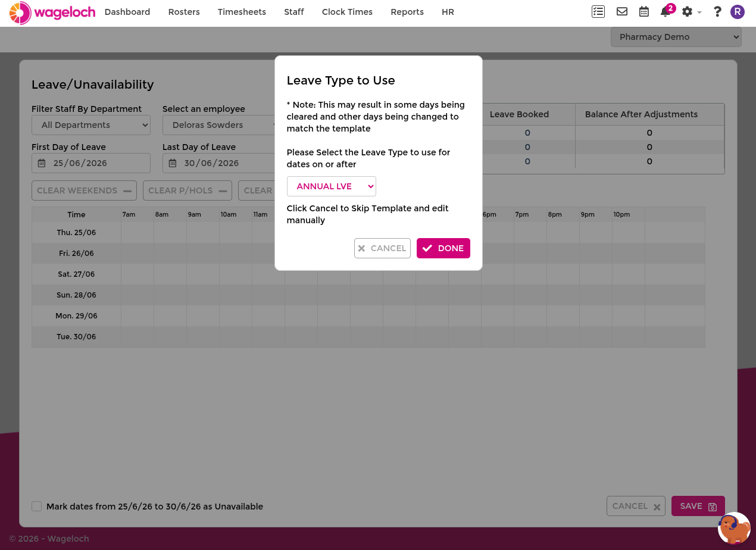Open the Rosters menu

(184, 12)
